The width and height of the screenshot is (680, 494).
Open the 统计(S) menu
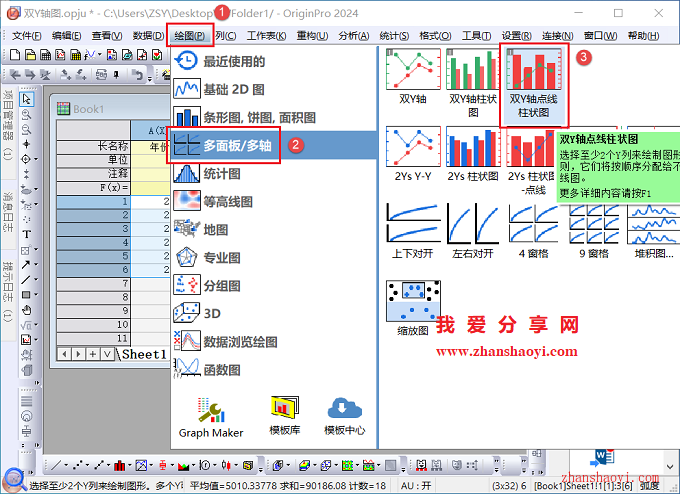[394, 36]
